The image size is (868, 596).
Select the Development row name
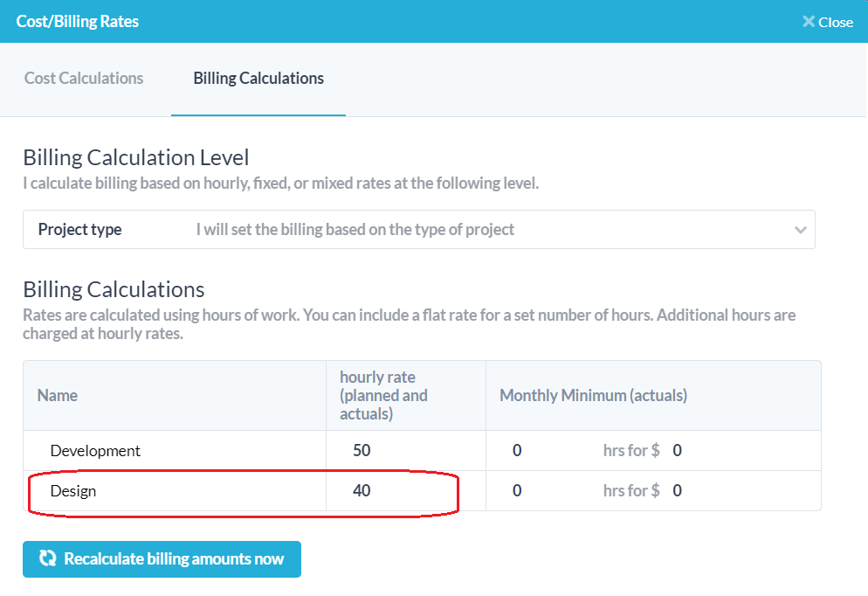95,451
